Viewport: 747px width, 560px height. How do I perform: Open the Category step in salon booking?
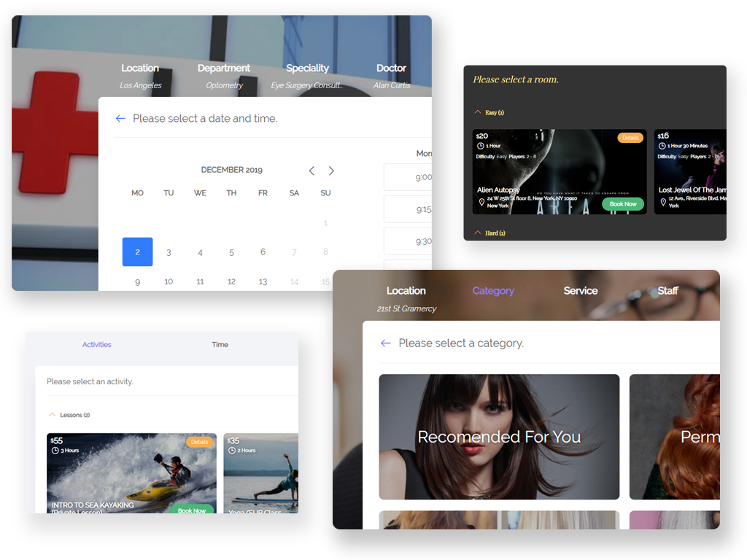coord(493,290)
